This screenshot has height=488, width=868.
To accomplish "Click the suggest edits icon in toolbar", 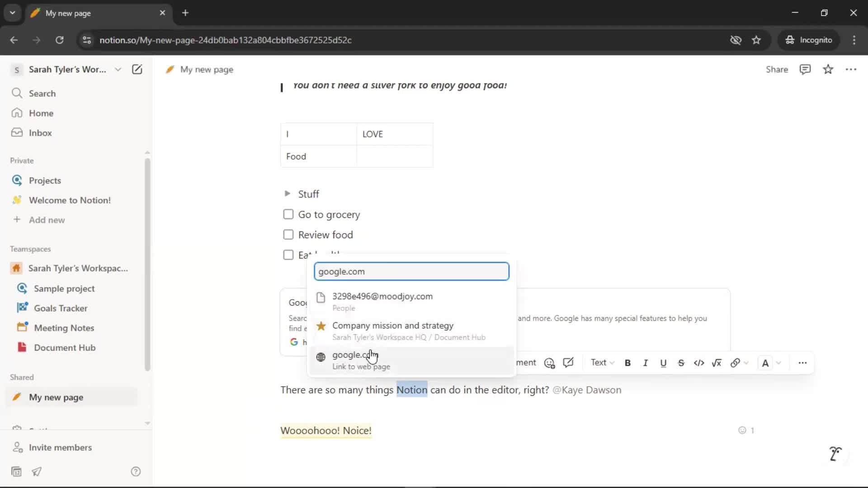I will tap(568, 363).
